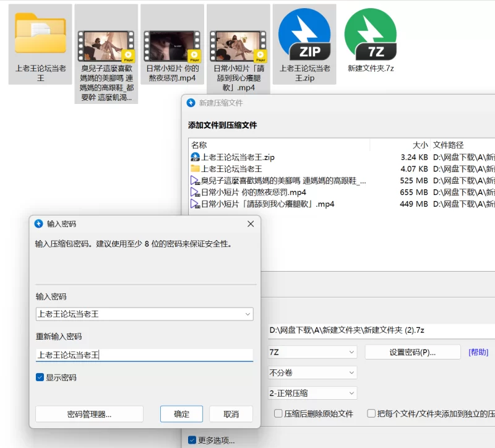
Task: Click video icon of 你的熬夜惩罚.mp4 row
Action: pos(195,192)
